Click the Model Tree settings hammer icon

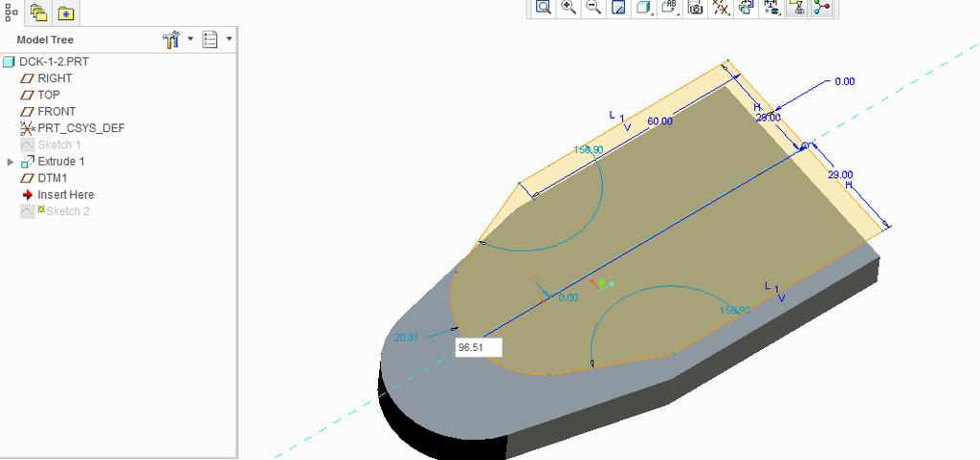click(171, 39)
